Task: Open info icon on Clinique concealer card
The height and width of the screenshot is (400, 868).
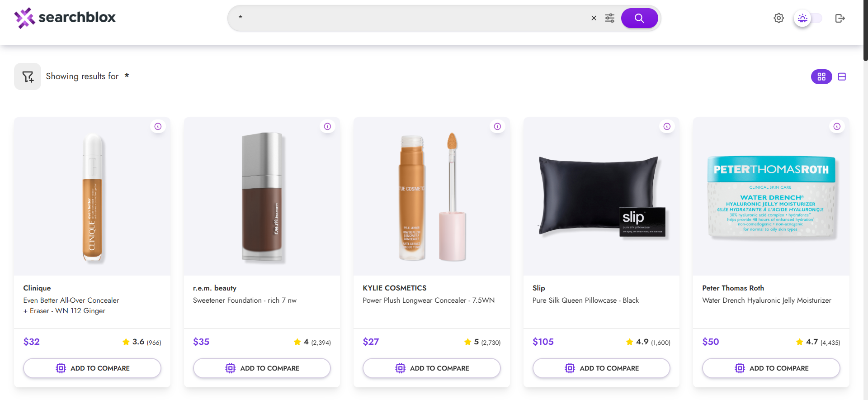Action: (x=158, y=126)
